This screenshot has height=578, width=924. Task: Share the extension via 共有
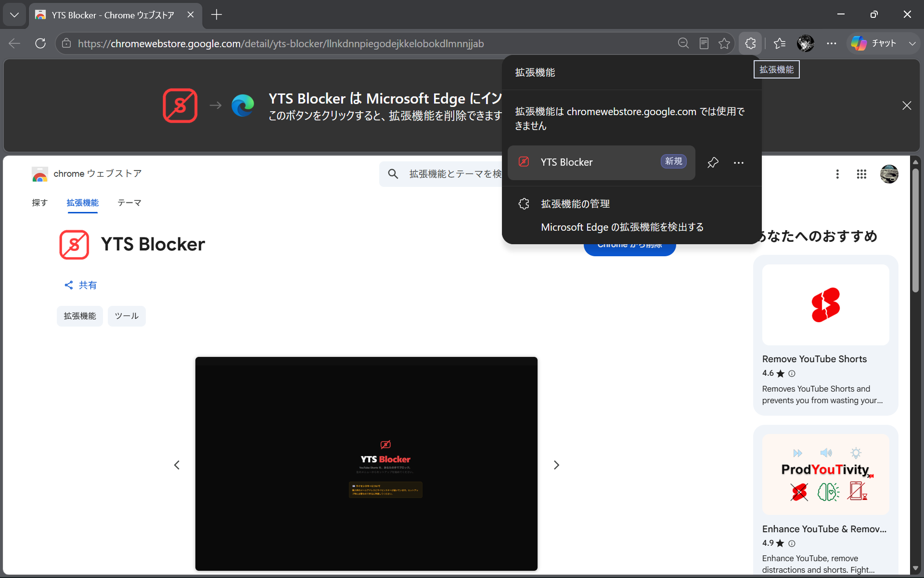[80, 285]
